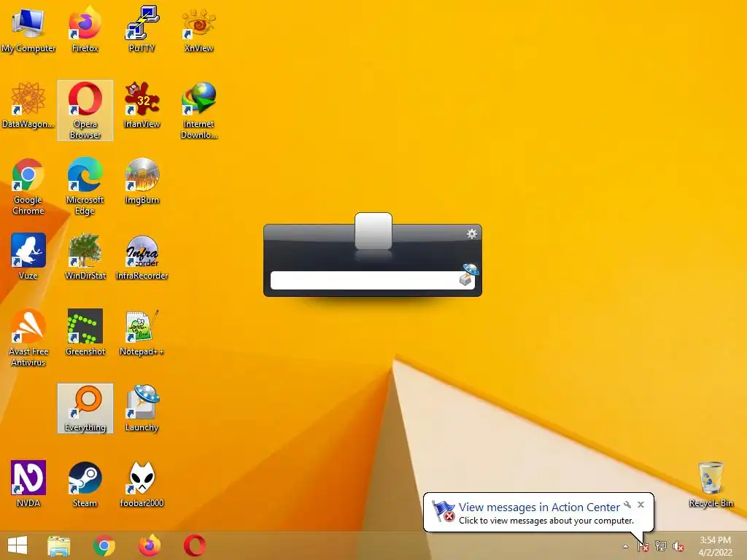Select the Avast Free Antivirus shortcut

28,338
